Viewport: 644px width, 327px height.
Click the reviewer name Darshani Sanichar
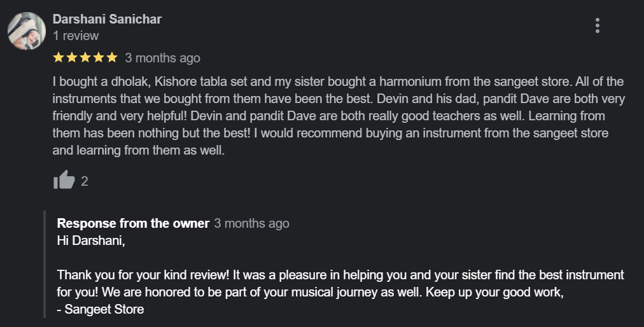click(x=107, y=19)
